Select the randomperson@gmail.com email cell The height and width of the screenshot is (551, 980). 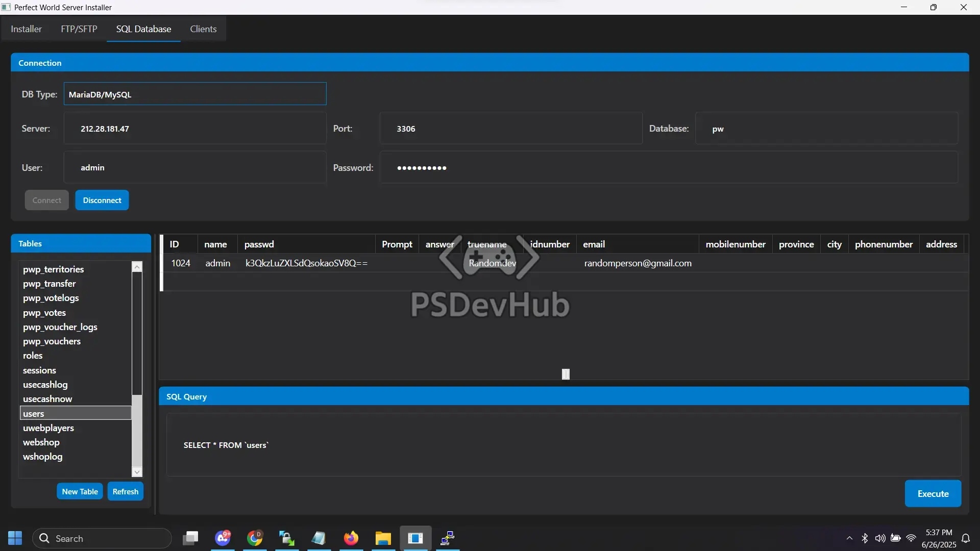tap(638, 263)
